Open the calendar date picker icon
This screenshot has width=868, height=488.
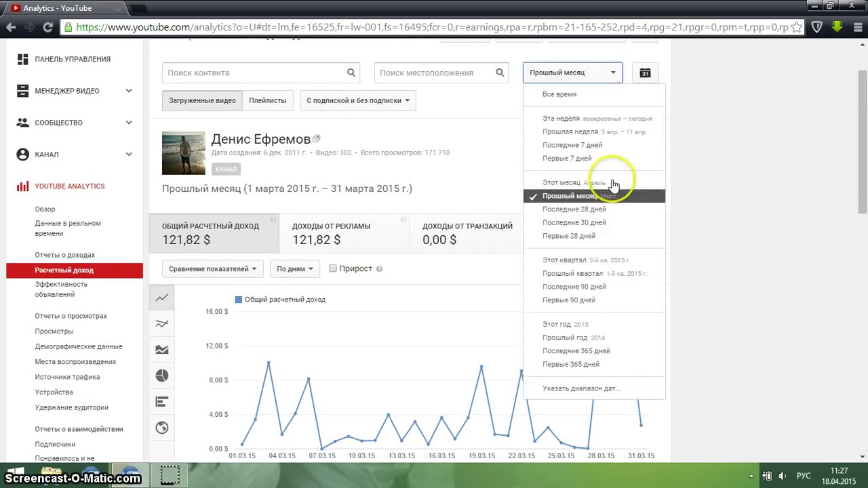point(645,73)
